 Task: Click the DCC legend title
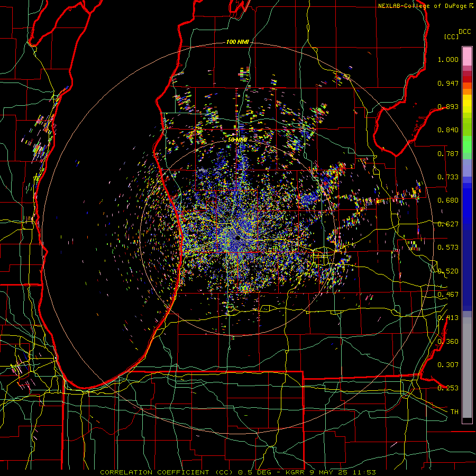[464, 32]
